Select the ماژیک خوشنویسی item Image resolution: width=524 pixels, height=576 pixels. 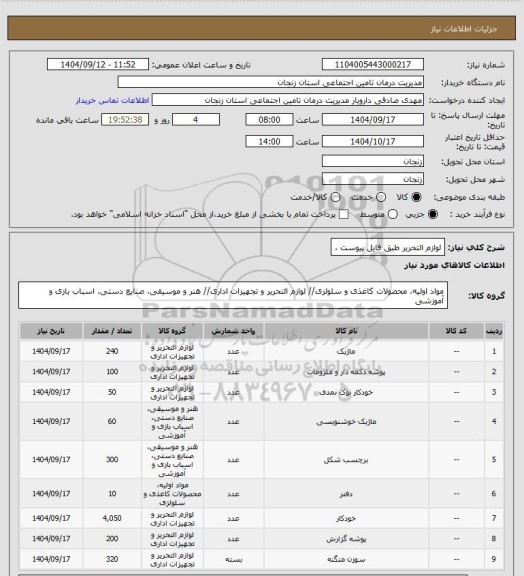(x=346, y=421)
